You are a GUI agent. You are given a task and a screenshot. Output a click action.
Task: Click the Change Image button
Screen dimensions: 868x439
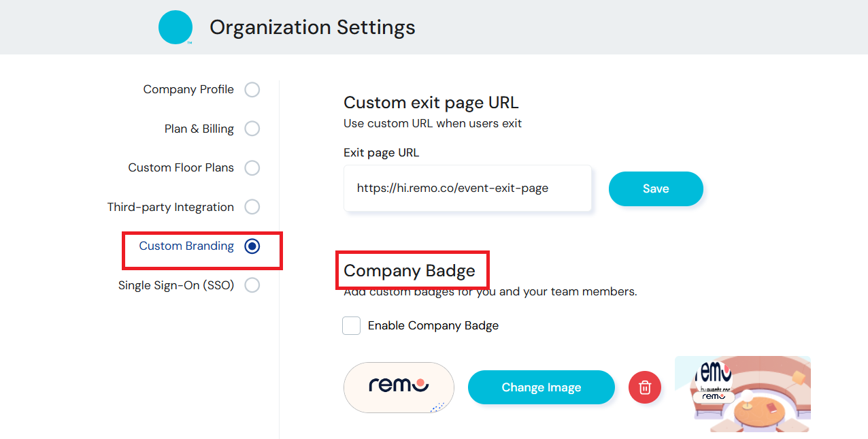pyautogui.click(x=541, y=387)
